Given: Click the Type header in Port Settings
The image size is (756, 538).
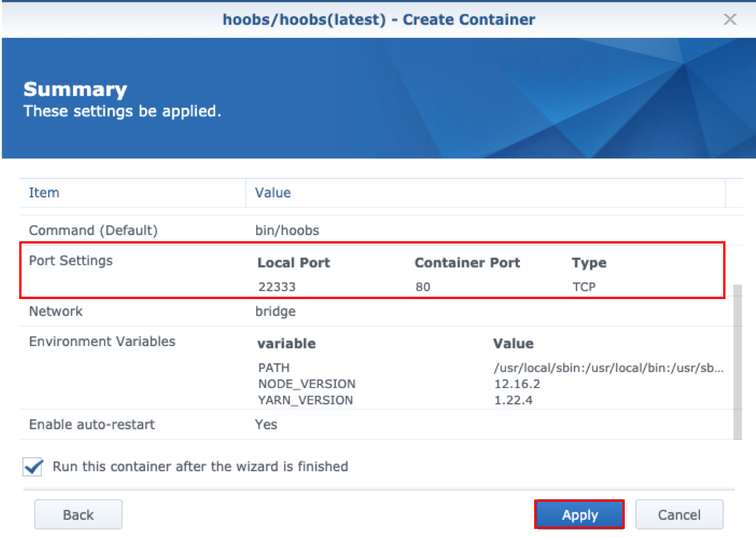Looking at the screenshot, I should pos(589,263).
